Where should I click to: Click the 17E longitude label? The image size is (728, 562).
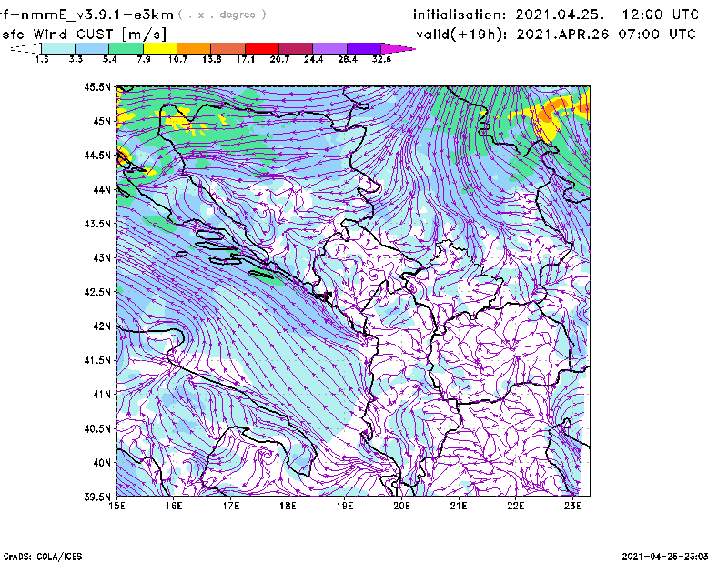pyautogui.click(x=231, y=506)
